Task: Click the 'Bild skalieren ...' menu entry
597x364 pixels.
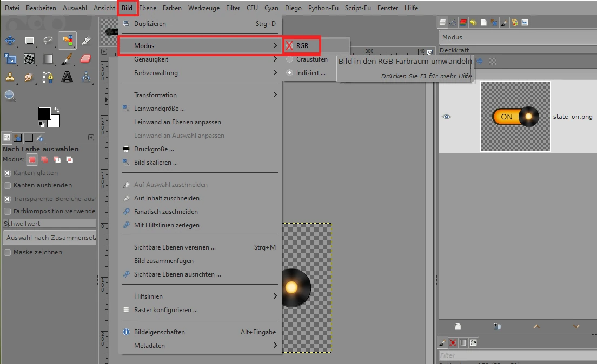Action: 156,163
